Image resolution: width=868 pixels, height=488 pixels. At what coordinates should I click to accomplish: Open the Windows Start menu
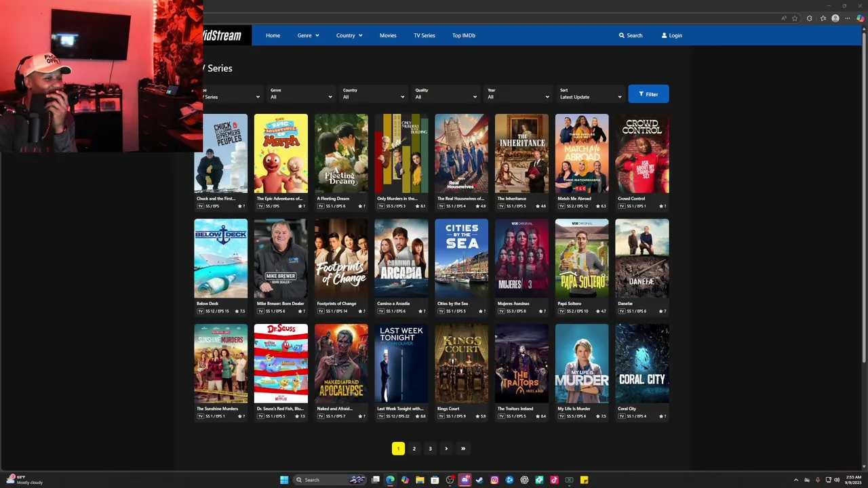[284, 480]
